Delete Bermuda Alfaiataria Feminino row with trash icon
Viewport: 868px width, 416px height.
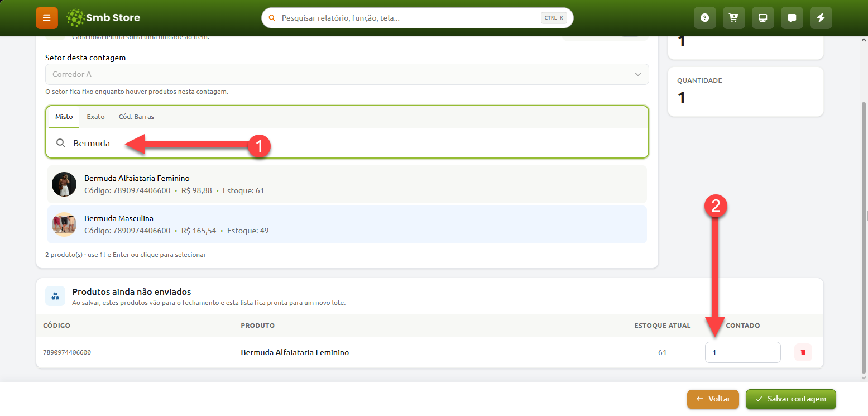tap(803, 352)
